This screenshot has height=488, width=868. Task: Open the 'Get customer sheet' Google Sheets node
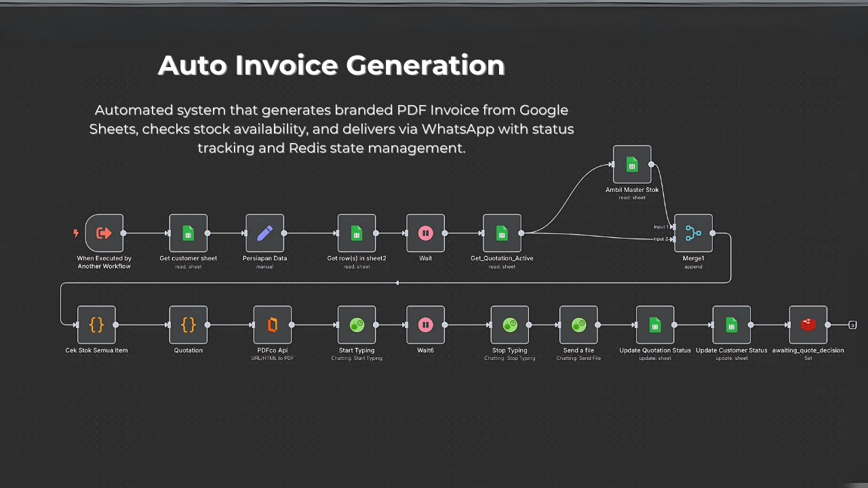(189, 233)
